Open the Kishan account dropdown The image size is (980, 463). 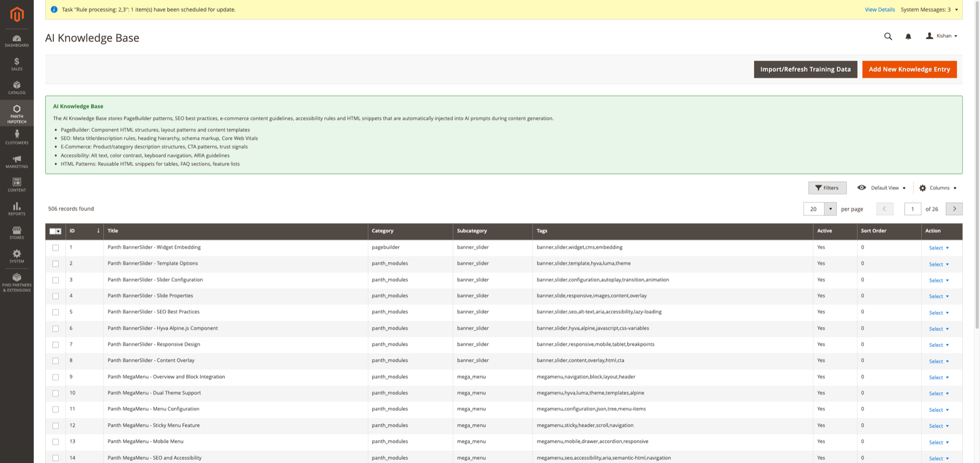[941, 36]
